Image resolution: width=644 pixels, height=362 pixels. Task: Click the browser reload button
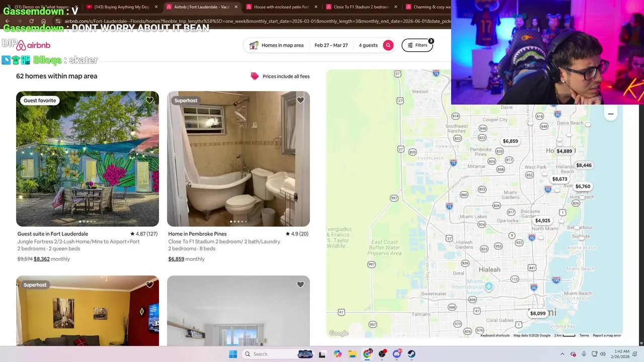point(31,21)
